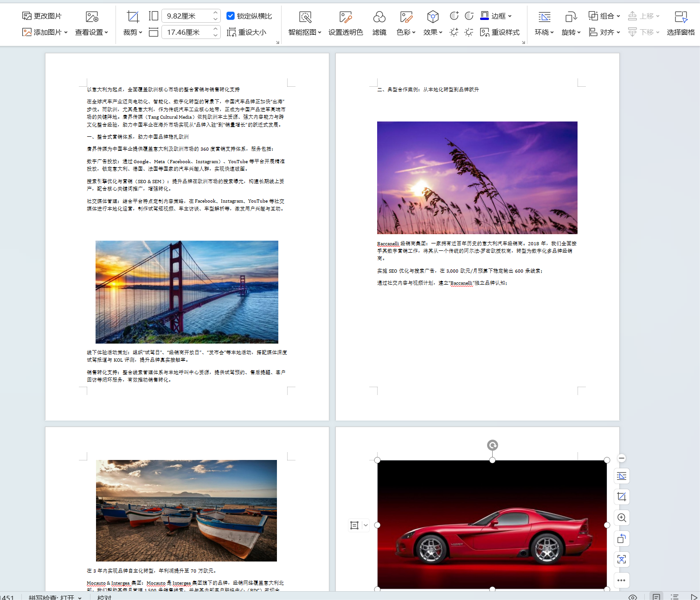Image resolution: width=700 pixels, height=600 pixels.
Task: Open the 组合 group dropdown
Action: pos(604,16)
